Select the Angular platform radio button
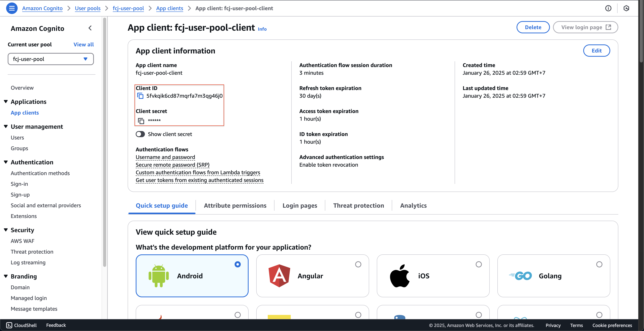Image resolution: width=644 pixels, height=331 pixels. 358,264
